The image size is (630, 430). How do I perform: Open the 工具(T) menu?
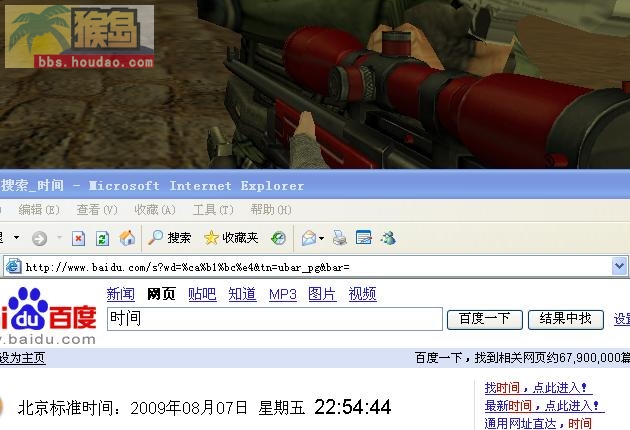coord(213,210)
